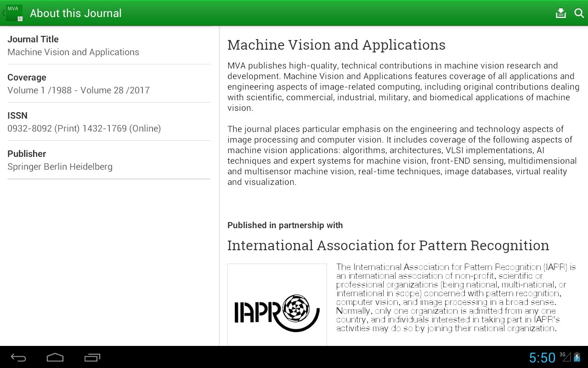Tap Machine Vision and Applications in sidebar

[x=73, y=52]
